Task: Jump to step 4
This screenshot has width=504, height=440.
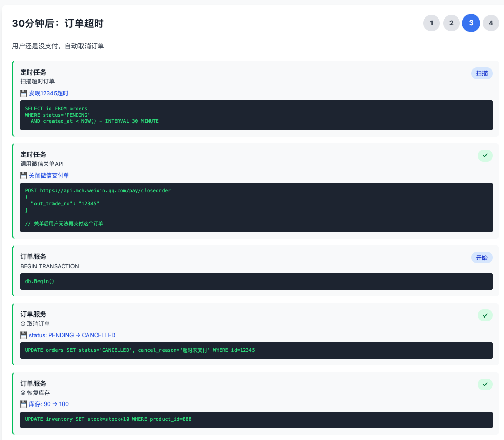Action: click(491, 23)
